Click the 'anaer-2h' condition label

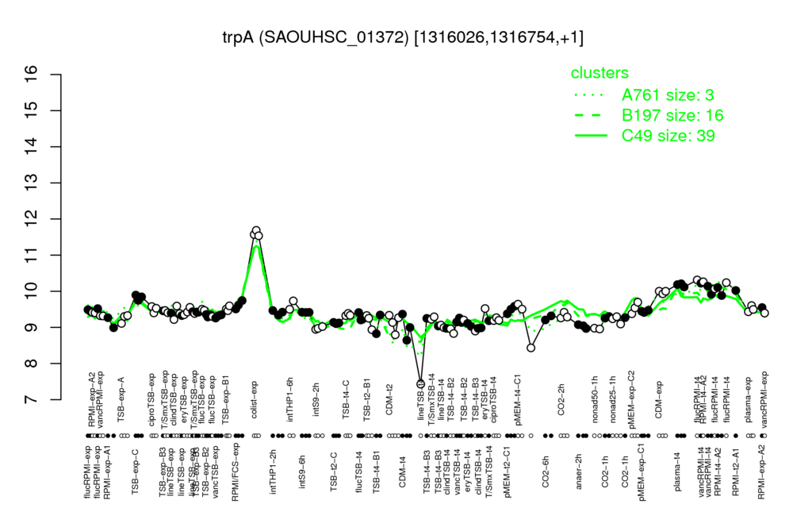pos(578,471)
